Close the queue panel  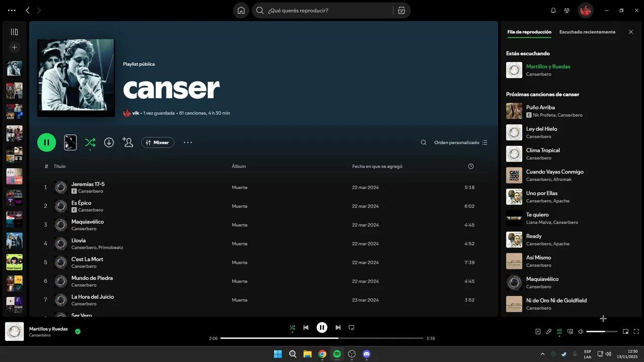631,32
